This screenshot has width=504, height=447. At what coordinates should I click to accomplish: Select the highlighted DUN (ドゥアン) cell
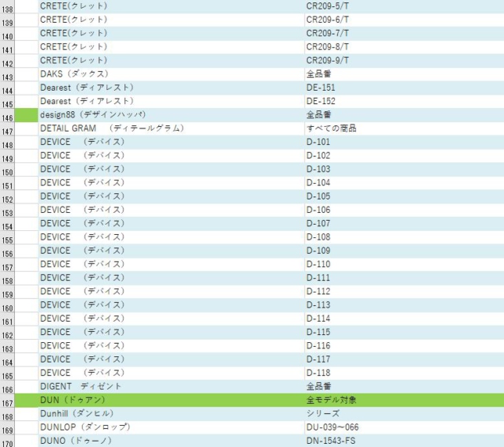[171, 400]
